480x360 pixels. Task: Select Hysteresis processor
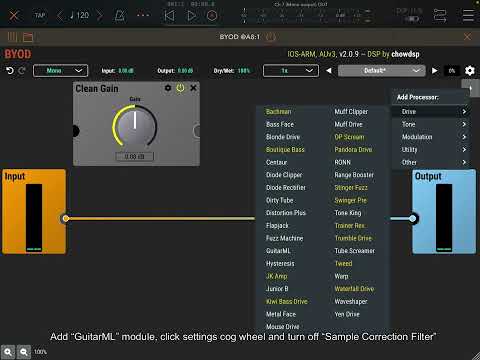(x=280, y=263)
